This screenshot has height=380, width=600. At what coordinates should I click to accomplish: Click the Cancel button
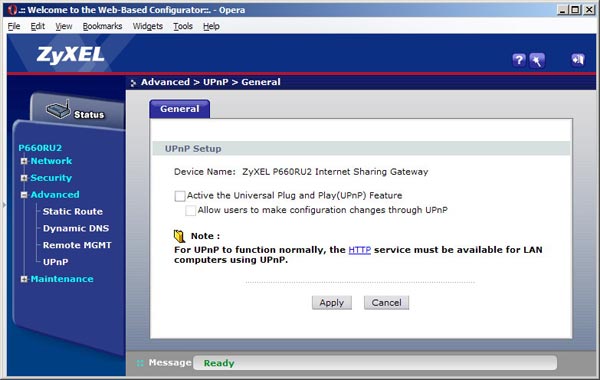[x=386, y=303]
